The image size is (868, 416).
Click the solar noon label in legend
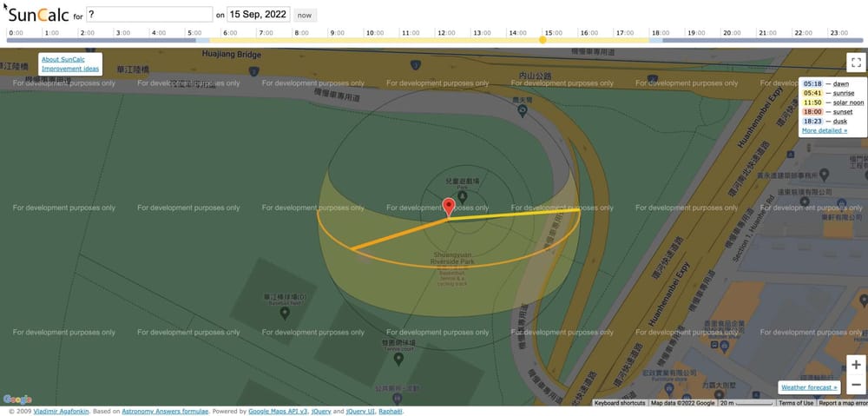tap(845, 102)
